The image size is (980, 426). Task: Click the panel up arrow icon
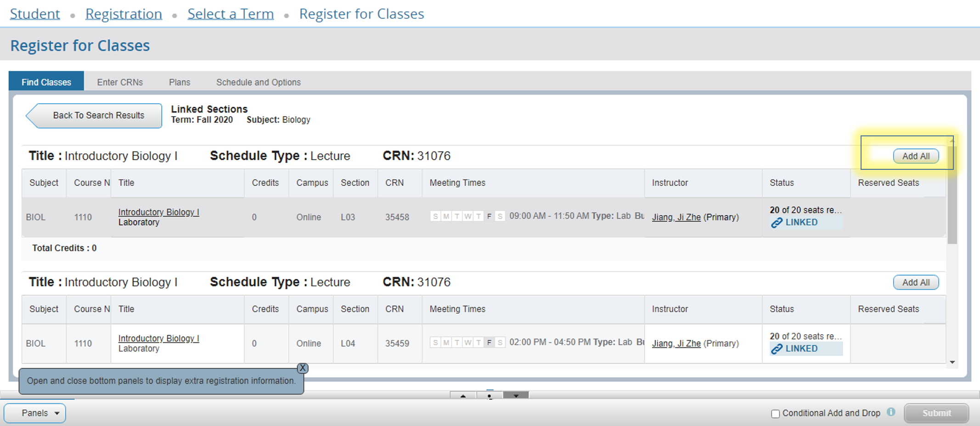(x=463, y=396)
